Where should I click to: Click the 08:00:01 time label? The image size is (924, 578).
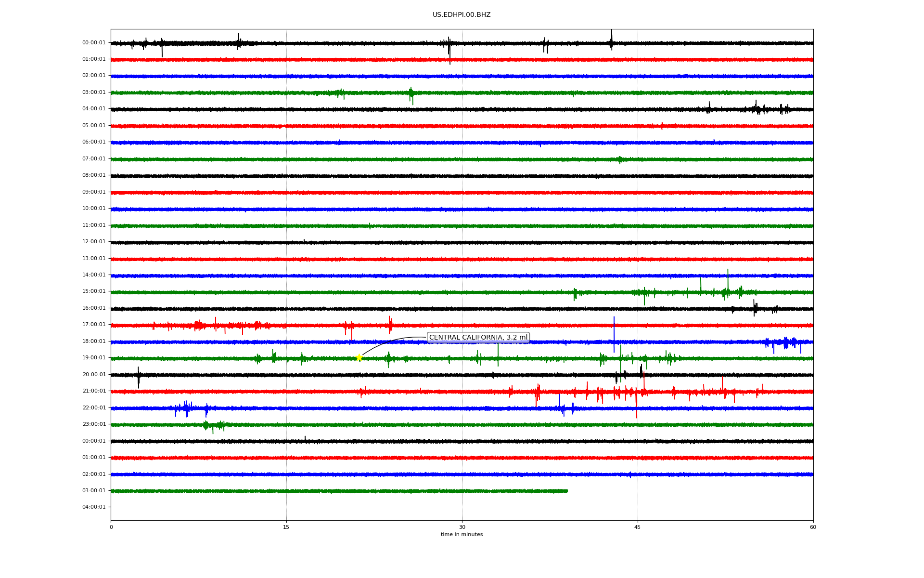(x=94, y=175)
